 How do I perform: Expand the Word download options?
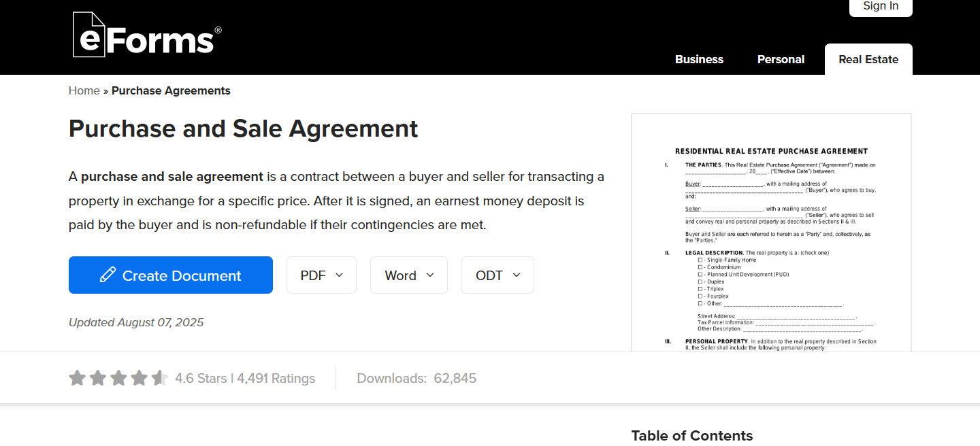click(408, 275)
